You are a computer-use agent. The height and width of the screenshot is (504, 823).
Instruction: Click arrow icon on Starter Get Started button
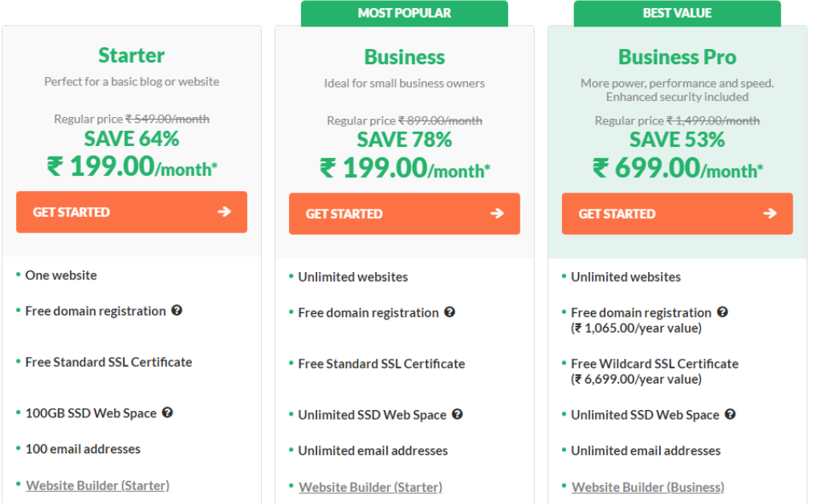pos(225,212)
